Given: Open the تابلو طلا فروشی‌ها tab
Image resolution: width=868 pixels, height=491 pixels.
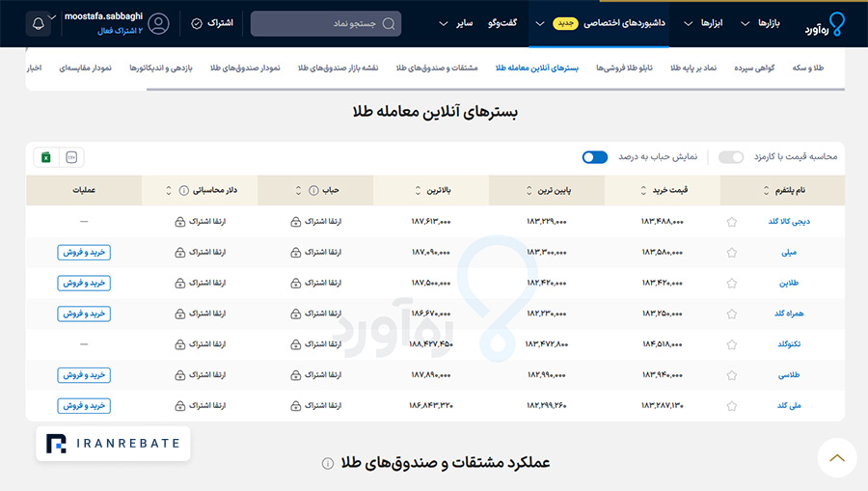Looking at the screenshot, I should click(624, 68).
